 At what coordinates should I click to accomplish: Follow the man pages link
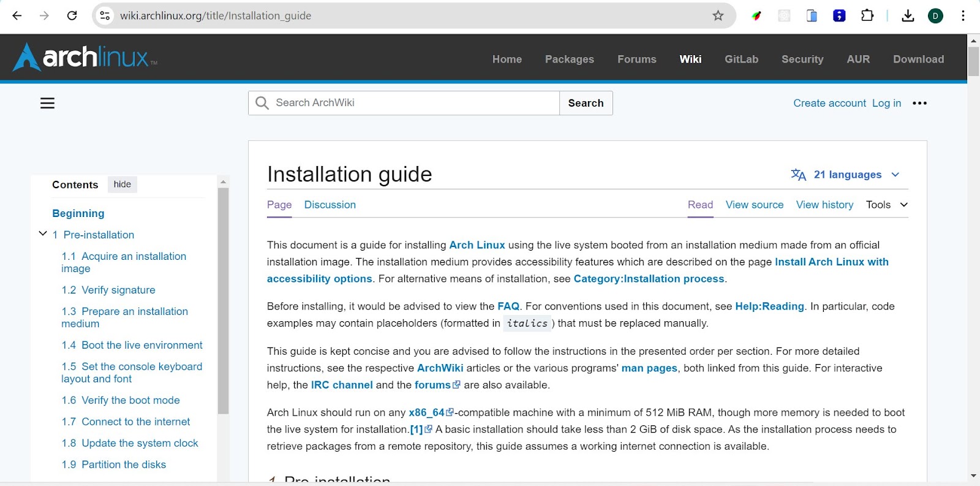649,368
